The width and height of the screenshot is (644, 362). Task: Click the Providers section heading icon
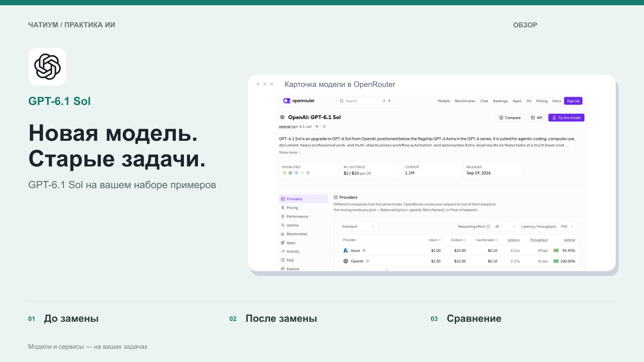[x=336, y=197]
